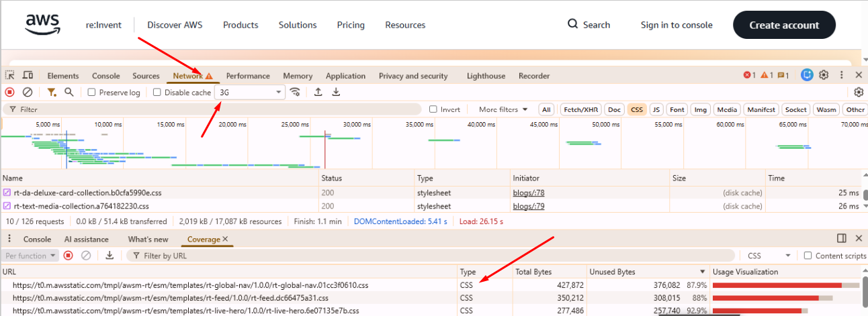Click the Filter by URL field

pos(430,256)
